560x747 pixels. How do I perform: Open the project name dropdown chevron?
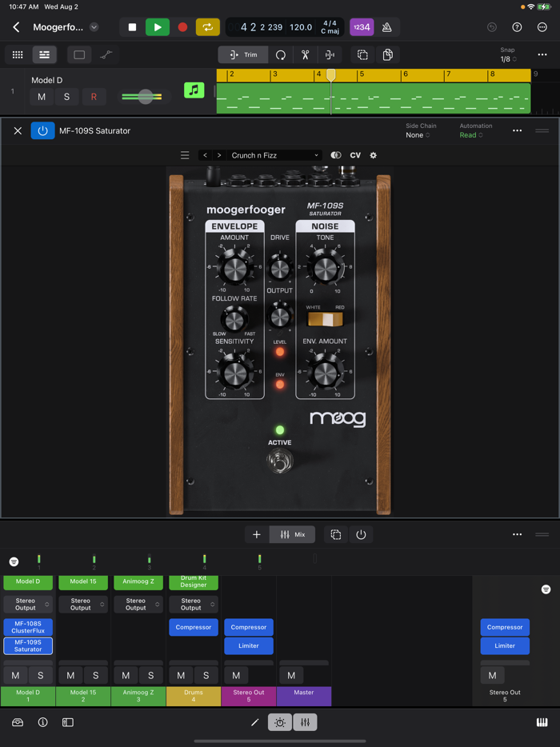[x=94, y=27]
